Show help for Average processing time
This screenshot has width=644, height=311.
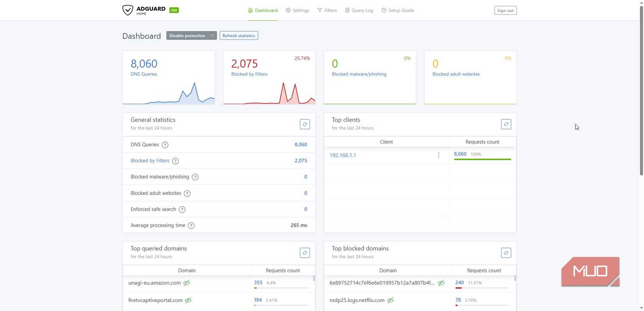[x=191, y=226]
